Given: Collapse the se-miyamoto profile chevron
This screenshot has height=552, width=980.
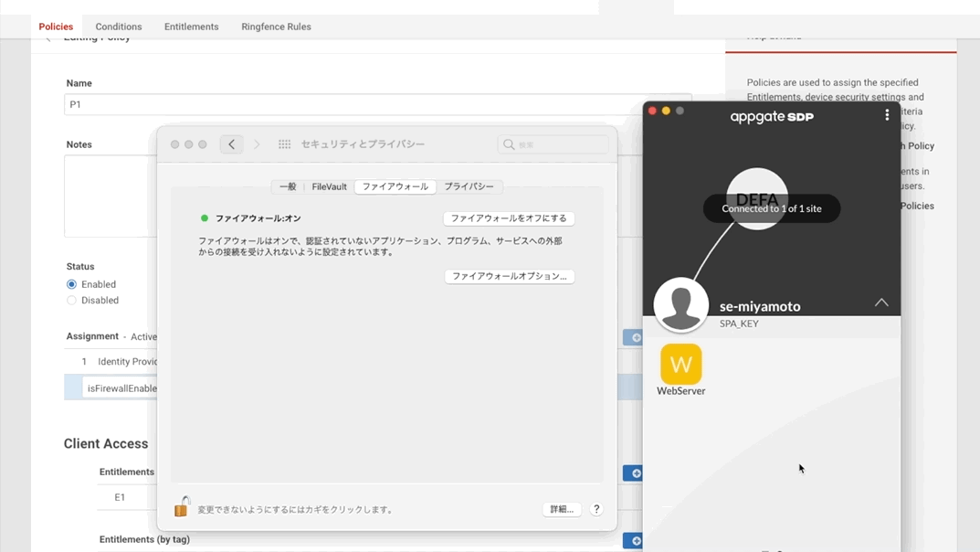Looking at the screenshot, I should tap(880, 303).
